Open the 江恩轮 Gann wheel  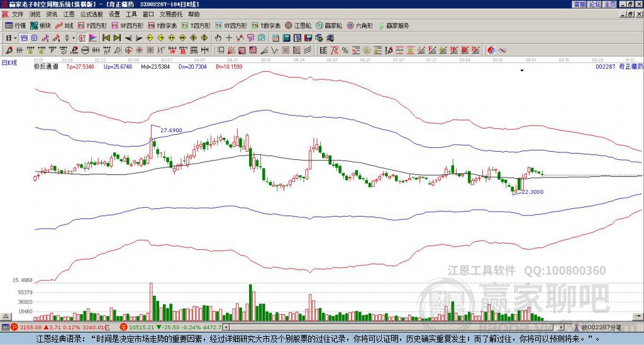pyautogui.click(x=298, y=25)
